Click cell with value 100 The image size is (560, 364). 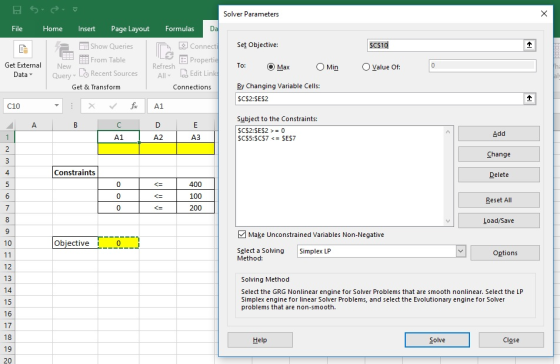coord(195,196)
